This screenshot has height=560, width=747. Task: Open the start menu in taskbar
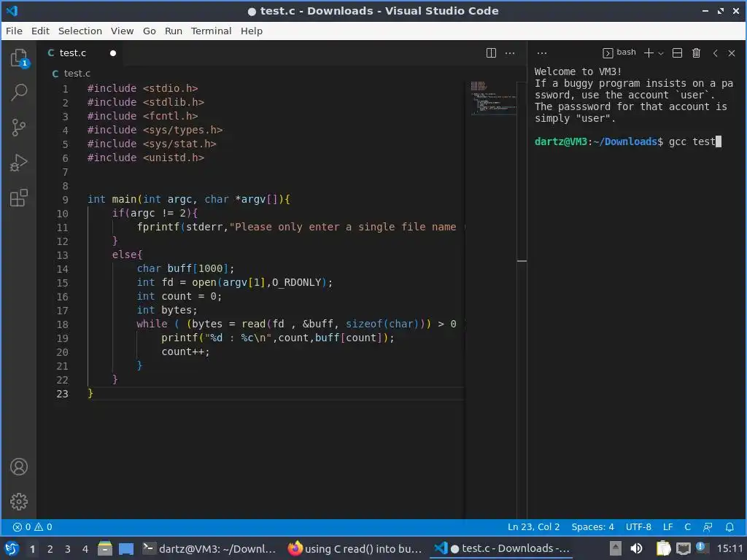coord(12,548)
